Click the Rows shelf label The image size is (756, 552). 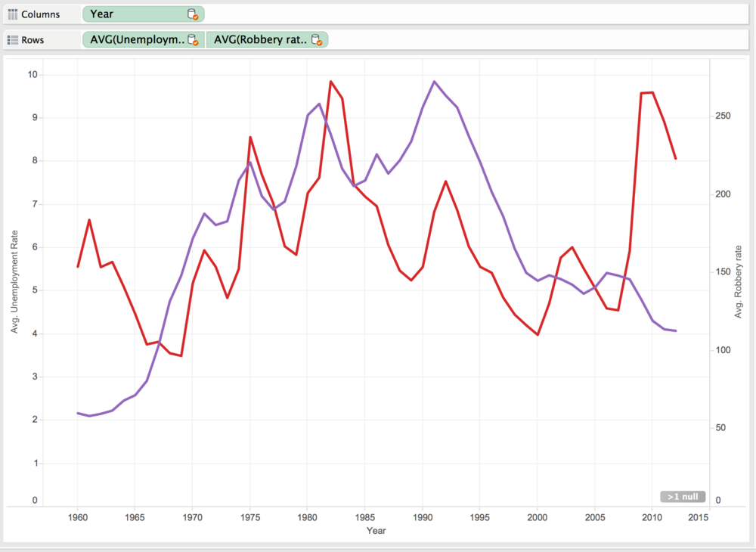pyautogui.click(x=33, y=40)
